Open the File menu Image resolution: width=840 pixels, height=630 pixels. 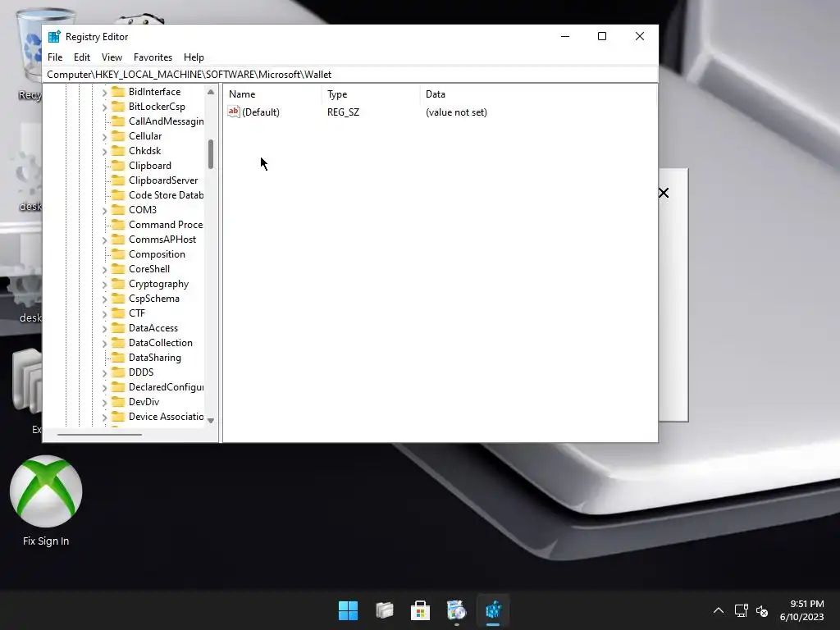point(55,57)
